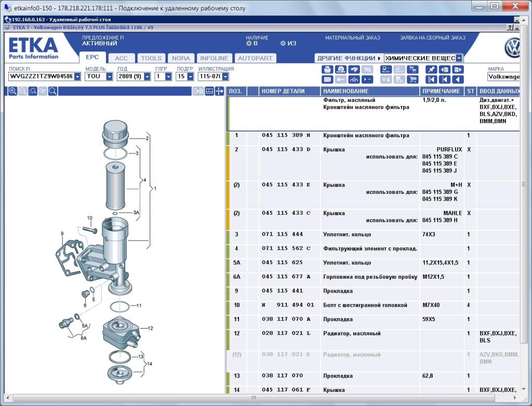This screenshot has height=406, width=532.
Task: Click the CD disc icon beside print
Action: coord(341,70)
